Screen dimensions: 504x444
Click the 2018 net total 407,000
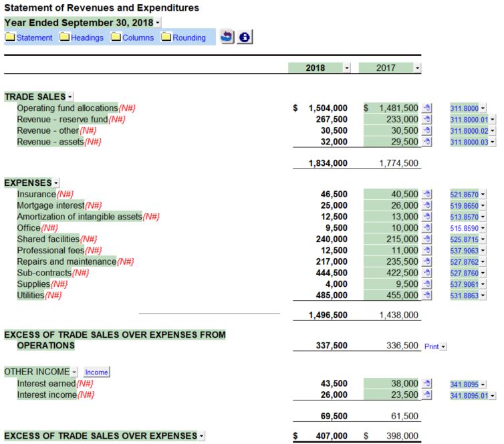pyautogui.click(x=332, y=436)
